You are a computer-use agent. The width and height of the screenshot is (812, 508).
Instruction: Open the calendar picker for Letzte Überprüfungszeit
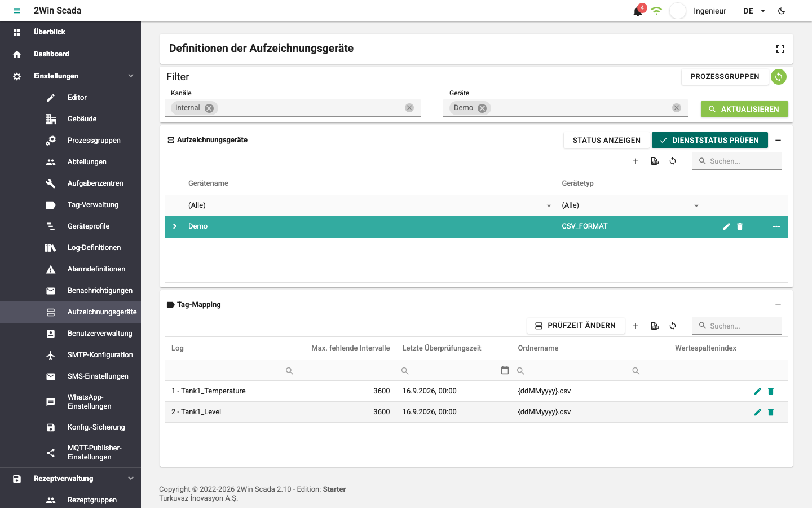click(x=505, y=370)
